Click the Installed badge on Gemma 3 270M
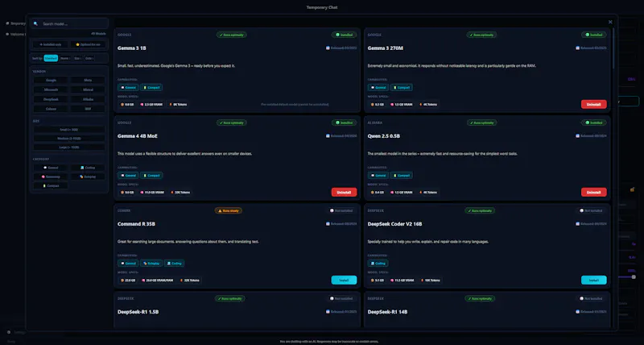644x345 pixels. [x=593, y=35]
